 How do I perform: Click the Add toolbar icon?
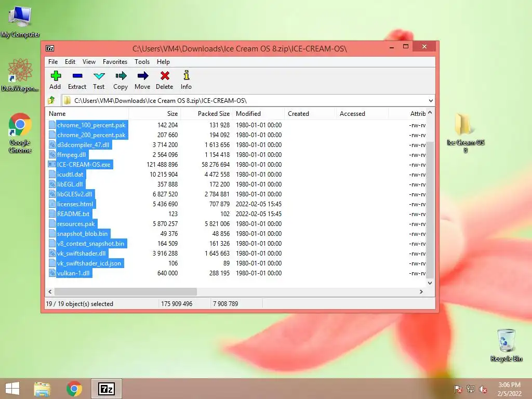56,76
